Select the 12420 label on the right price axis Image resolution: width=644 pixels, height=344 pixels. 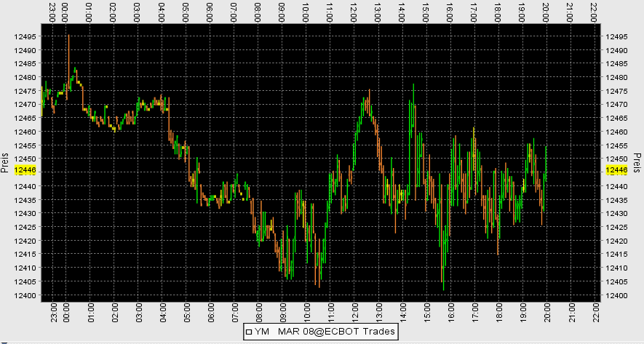[616, 241]
